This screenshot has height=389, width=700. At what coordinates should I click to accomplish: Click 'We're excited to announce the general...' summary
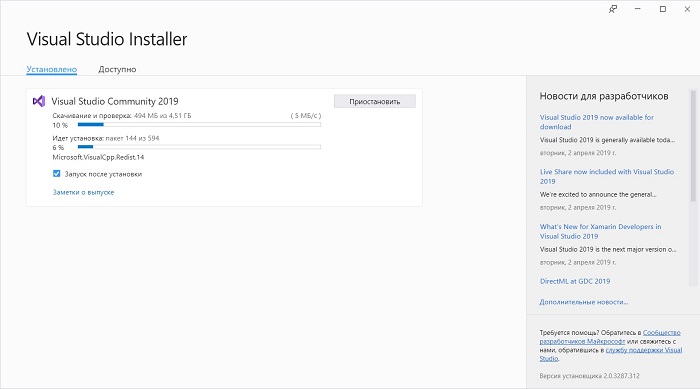coord(598,194)
